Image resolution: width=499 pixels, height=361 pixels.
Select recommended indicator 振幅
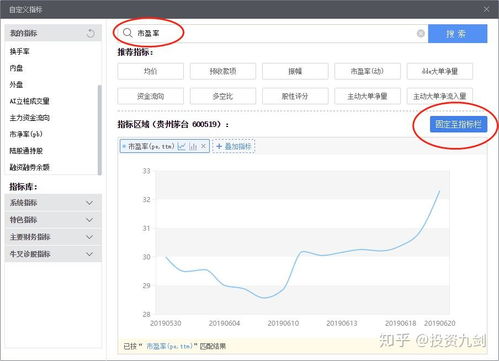(295, 71)
